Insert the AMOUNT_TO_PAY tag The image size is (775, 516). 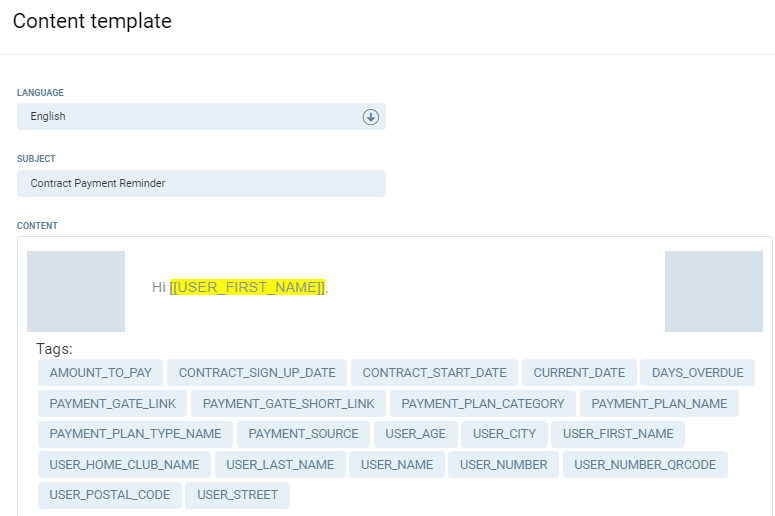pyautogui.click(x=101, y=373)
